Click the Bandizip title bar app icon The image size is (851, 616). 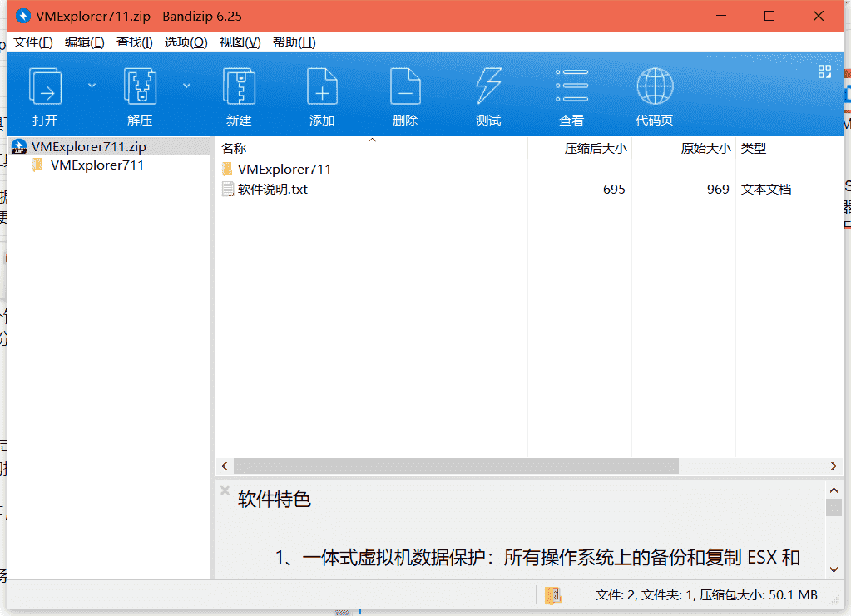[22, 16]
